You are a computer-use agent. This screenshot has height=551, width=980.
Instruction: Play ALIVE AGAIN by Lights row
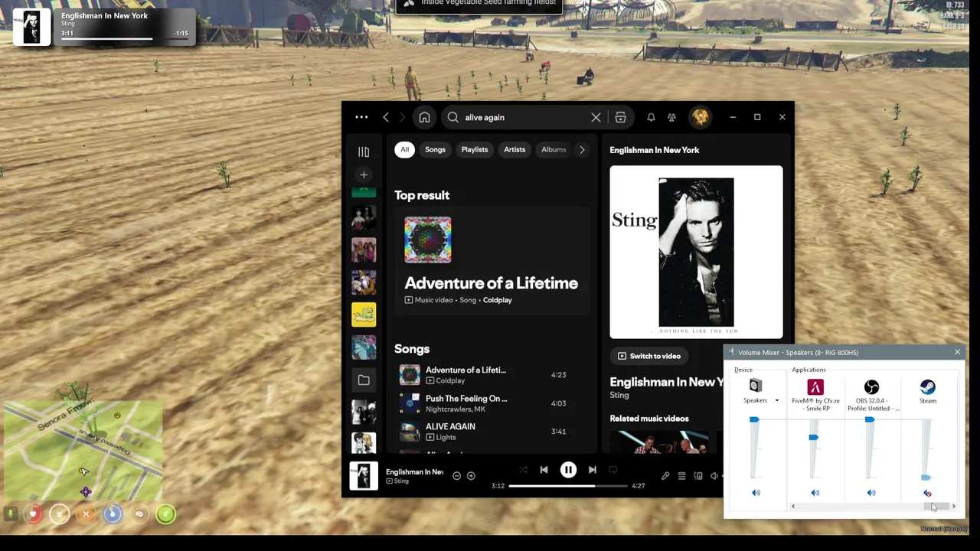[x=492, y=432]
